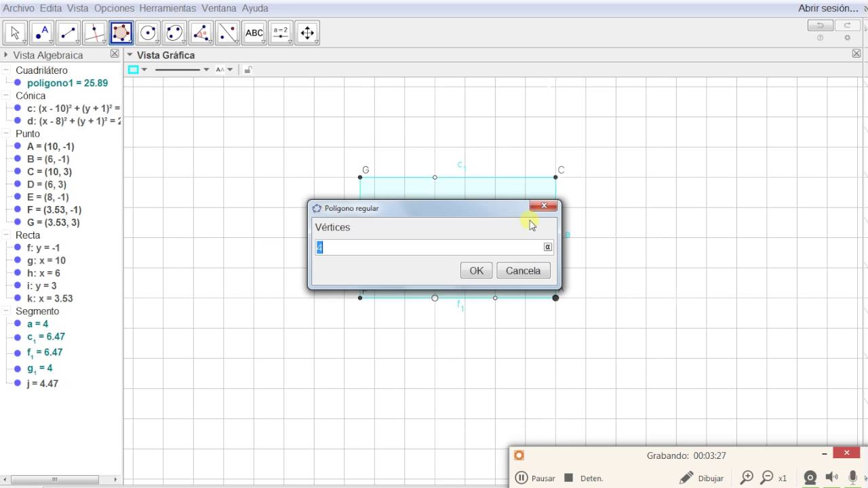868x488 pixels.
Task: Open the object color dropdown arrow
Action: (x=144, y=69)
